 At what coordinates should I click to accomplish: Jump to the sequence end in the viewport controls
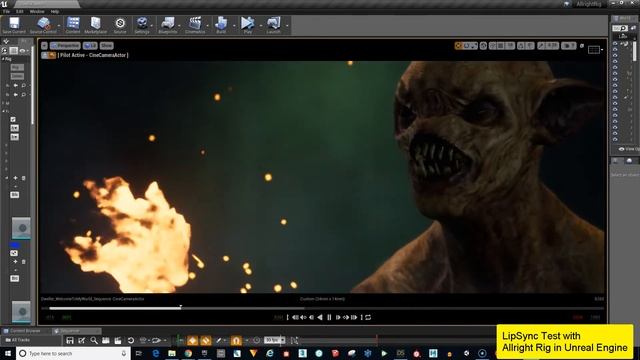362,317
